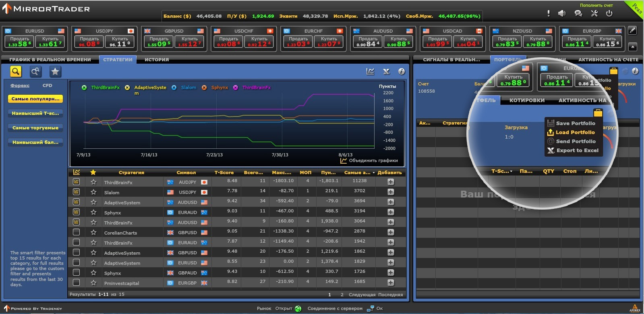Open the 'Сигналы в реальн...' tab
The image size is (644, 314).
tap(451, 60)
